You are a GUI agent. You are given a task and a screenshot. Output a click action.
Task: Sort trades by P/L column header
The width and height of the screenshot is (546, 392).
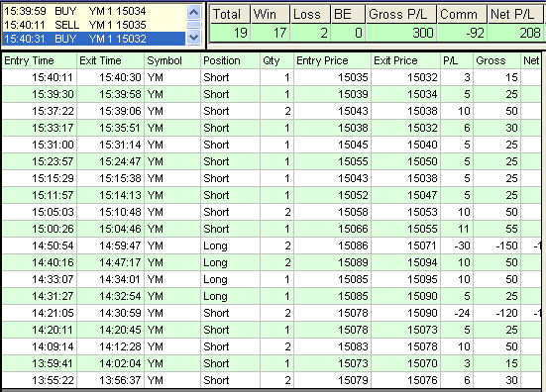click(x=457, y=60)
